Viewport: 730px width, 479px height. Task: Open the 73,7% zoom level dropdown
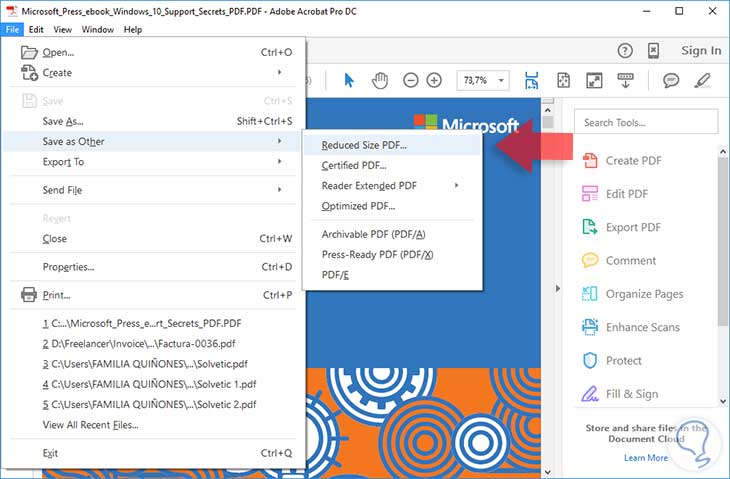[x=501, y=80]
